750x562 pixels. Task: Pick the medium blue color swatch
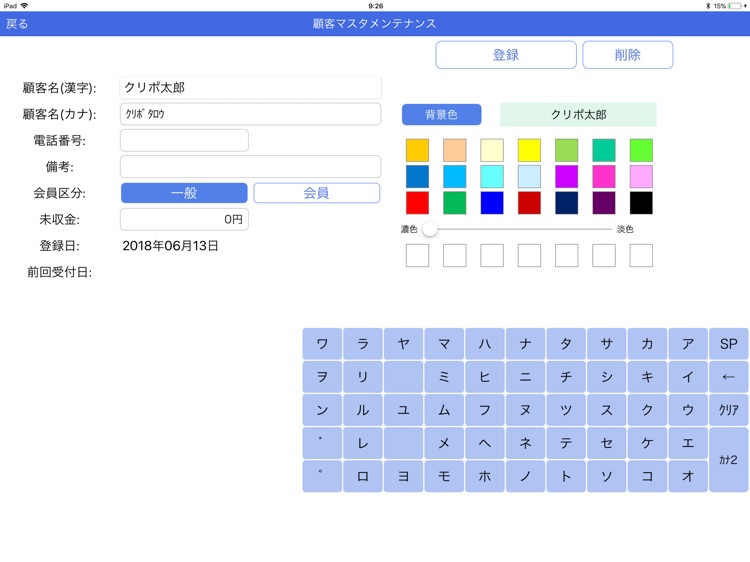417,176
